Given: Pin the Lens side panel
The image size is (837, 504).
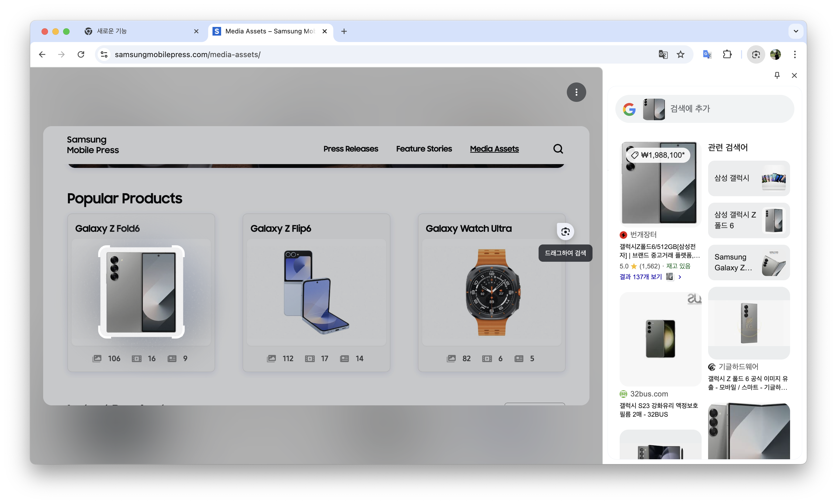Looking at the screenshot, I should pyautogui.click(x=777, y=75).
